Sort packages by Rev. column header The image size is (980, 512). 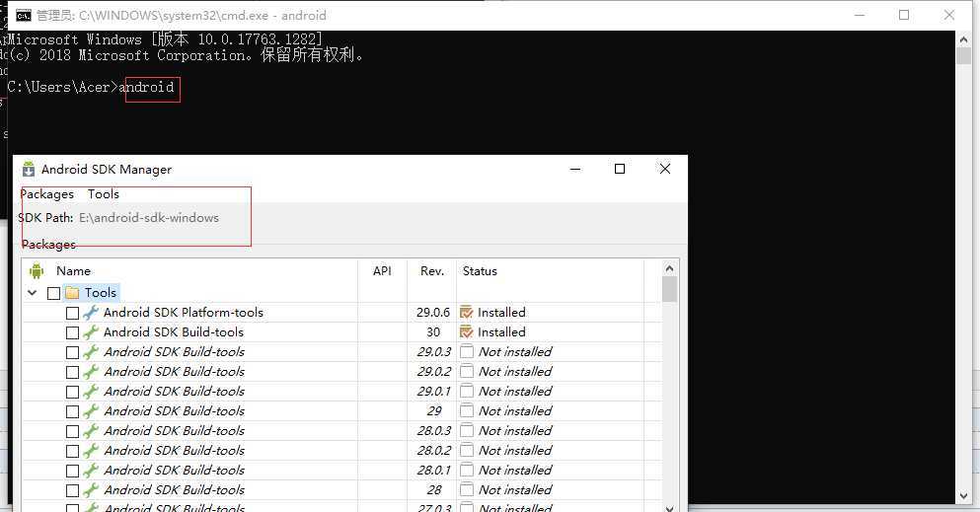[432, 271]
